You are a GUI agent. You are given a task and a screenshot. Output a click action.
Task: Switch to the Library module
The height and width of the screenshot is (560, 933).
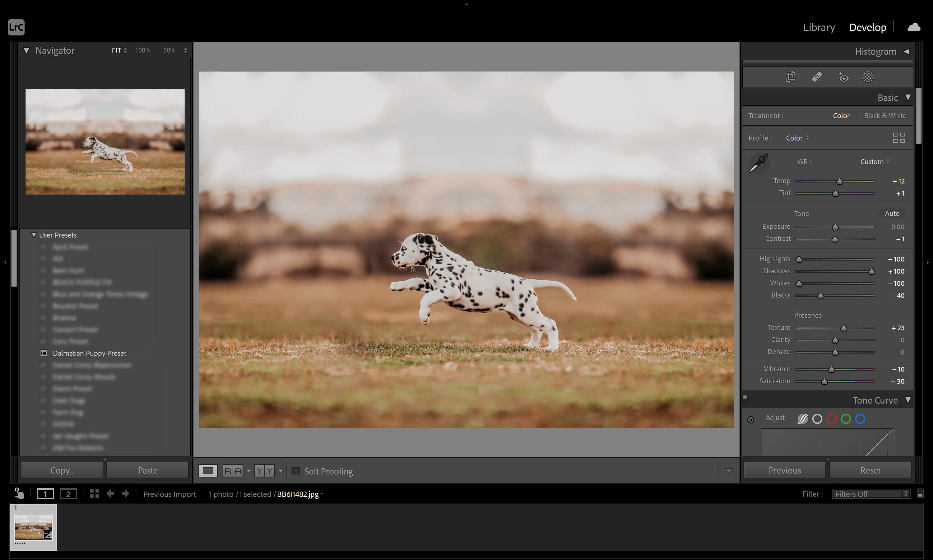(x=819, y=27)
